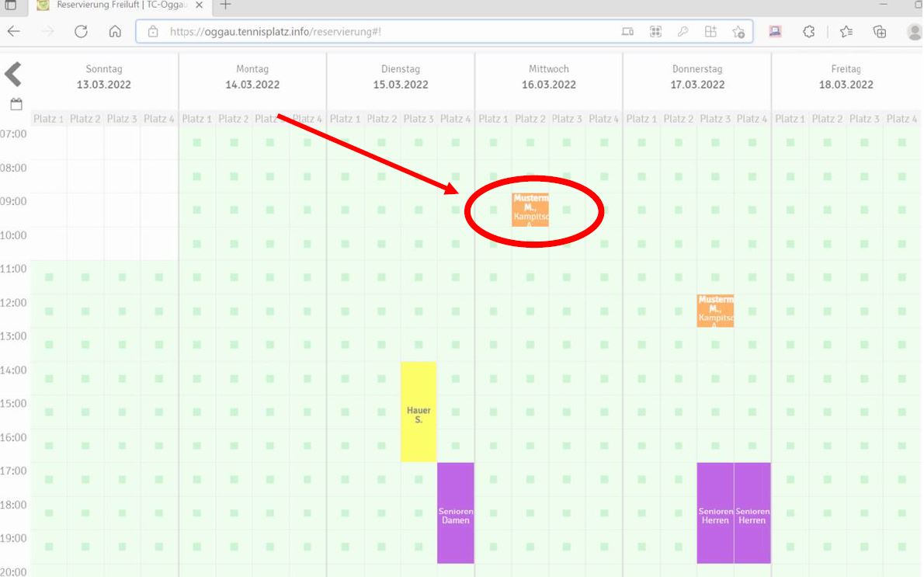Go to previous week with left chevron
This screenshot has height=577, width=924.
[13, 75]
